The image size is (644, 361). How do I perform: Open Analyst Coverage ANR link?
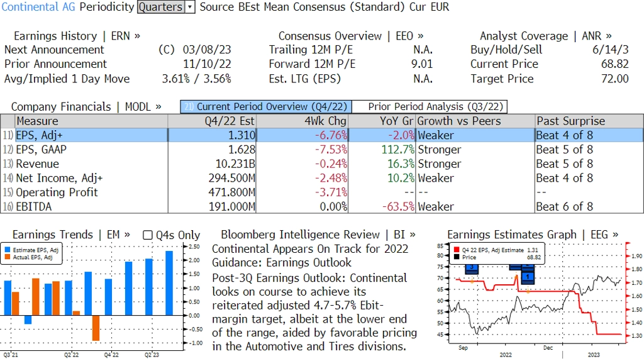click(x=546, y=36)
